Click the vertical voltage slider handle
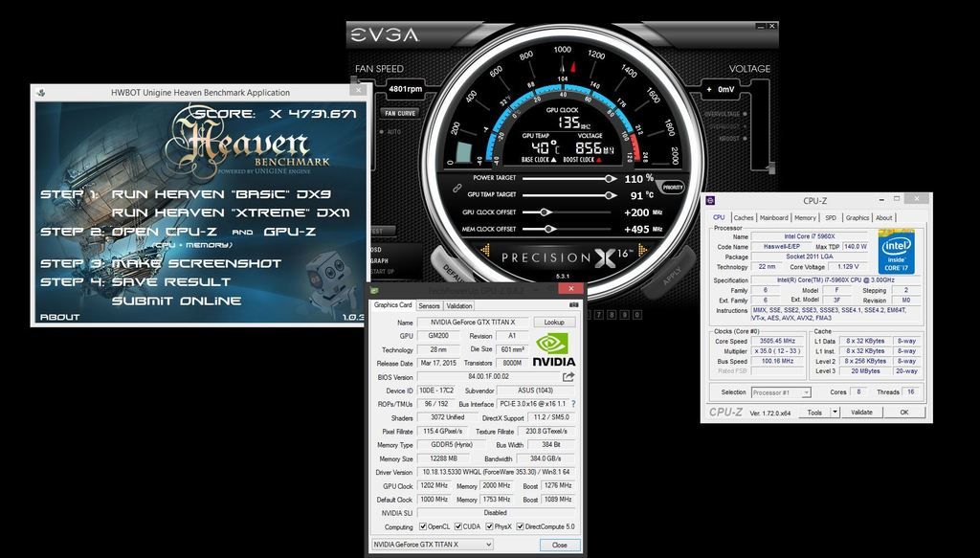 (x=771, y=167)
